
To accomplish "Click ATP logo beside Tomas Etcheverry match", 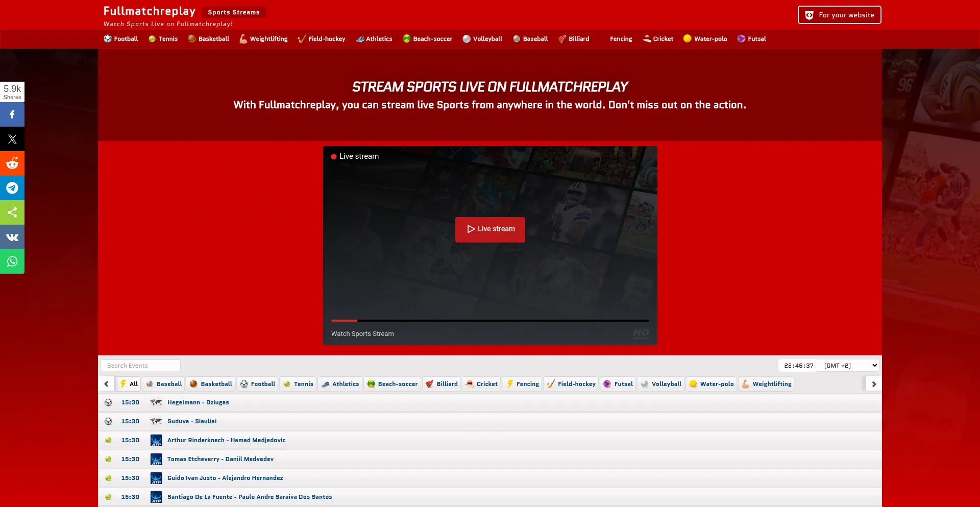I will coord(156,459).
